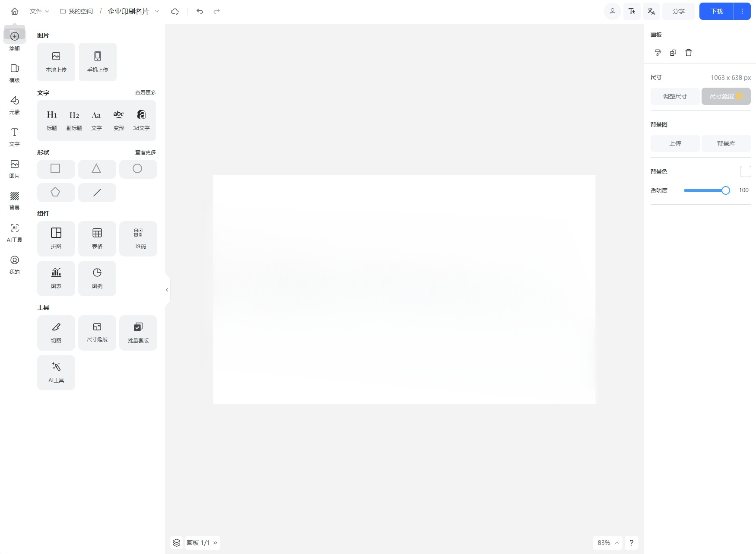Click the 调整尺寸 button
The image size is (756, 554).
(675, 96)
